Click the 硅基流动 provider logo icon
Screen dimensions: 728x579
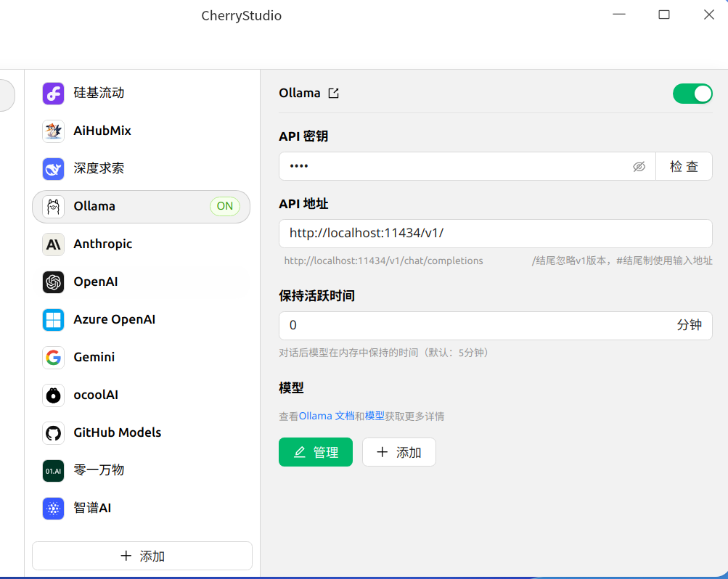pyautogui.click(x=54, y=94)
